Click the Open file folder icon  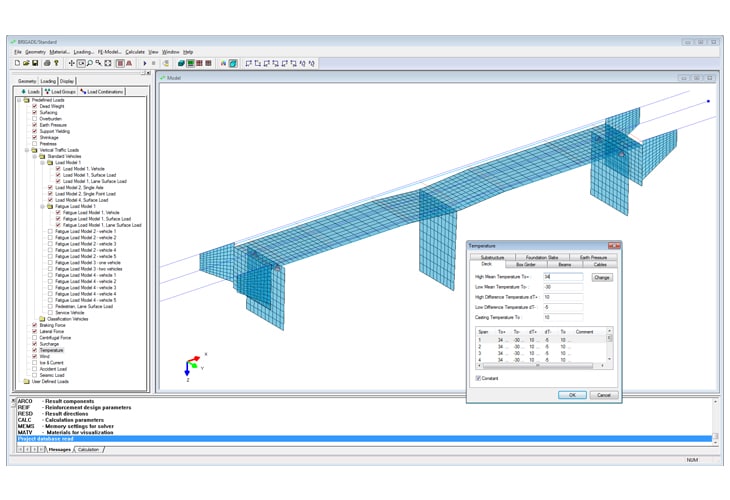26,63
